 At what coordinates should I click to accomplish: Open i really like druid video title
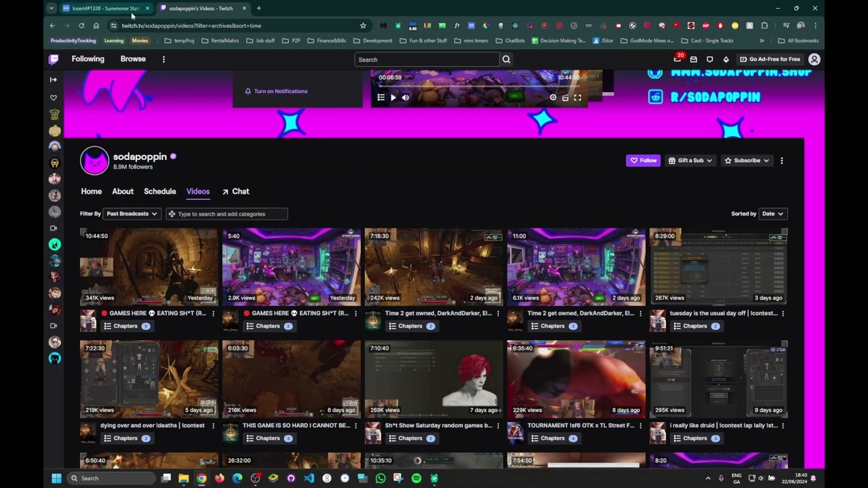pos(724,426)
